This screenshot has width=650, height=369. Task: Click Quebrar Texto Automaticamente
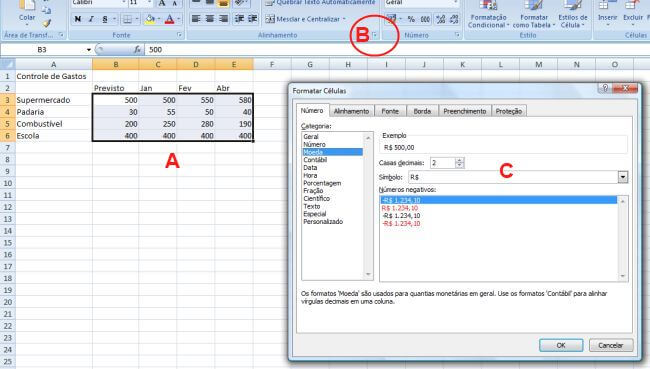[x=320, y=3]
